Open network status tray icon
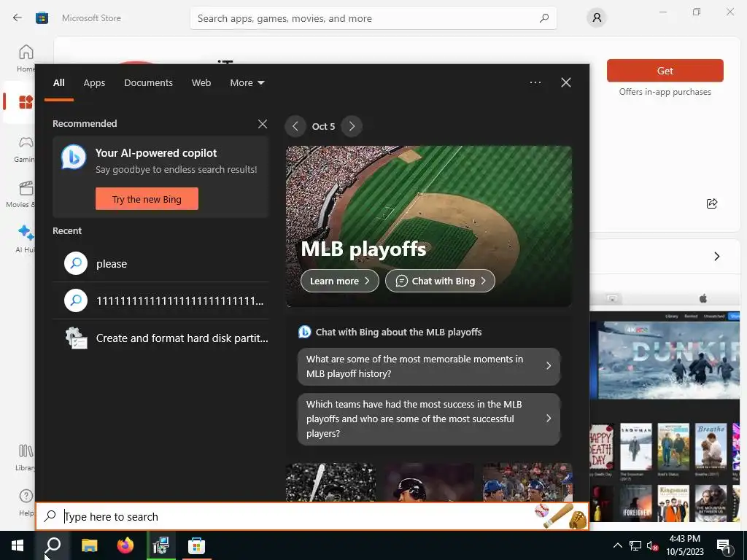The height and width of the screenshot is (560, 747). 635,545
